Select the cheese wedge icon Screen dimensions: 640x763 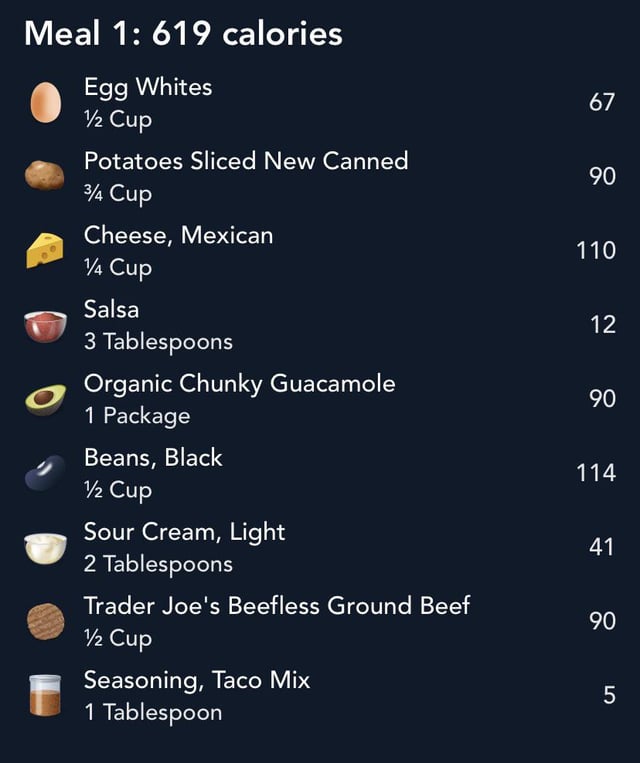click(45, 250)
